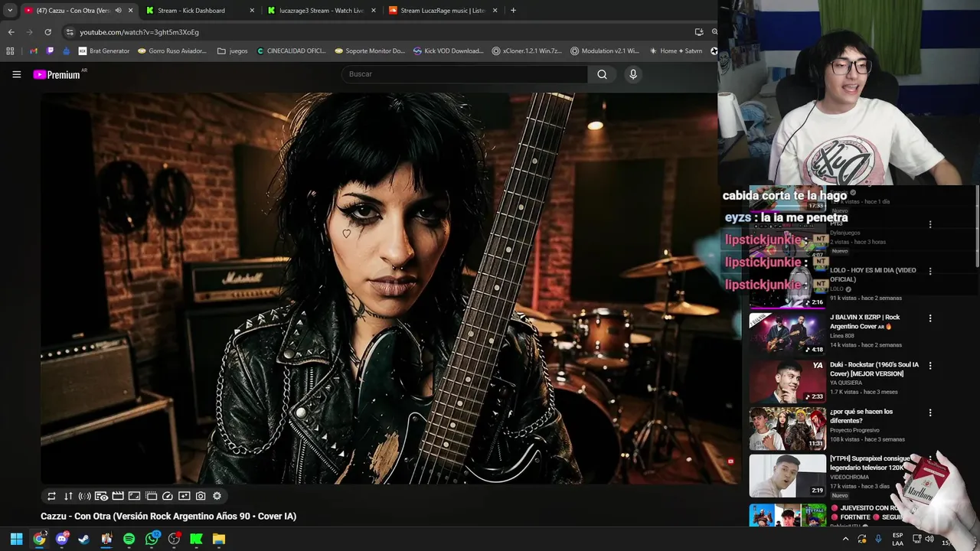
Task: Open the Windows Start menu
Action: pos(16,539)
